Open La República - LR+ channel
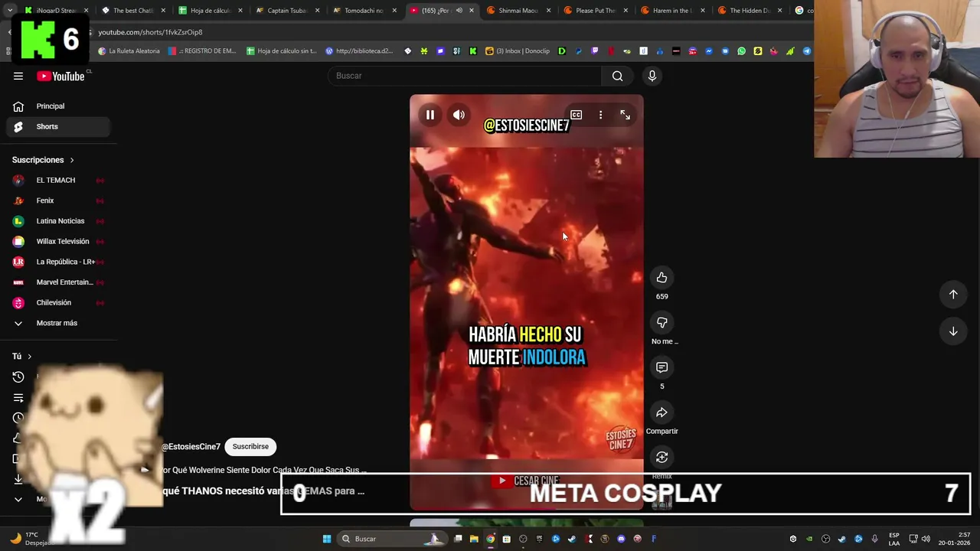The height and width of the screenshot is (551, 980). [58, 262]
